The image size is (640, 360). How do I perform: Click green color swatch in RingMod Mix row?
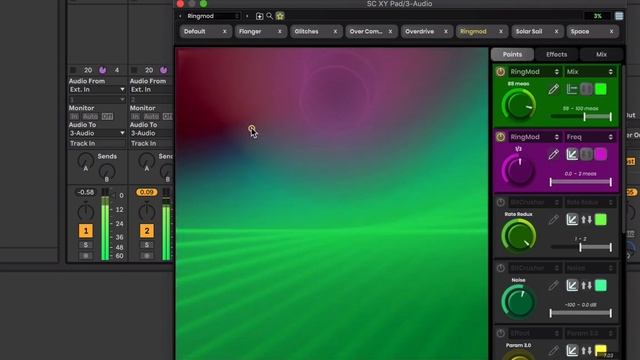[x=601, y=89]
